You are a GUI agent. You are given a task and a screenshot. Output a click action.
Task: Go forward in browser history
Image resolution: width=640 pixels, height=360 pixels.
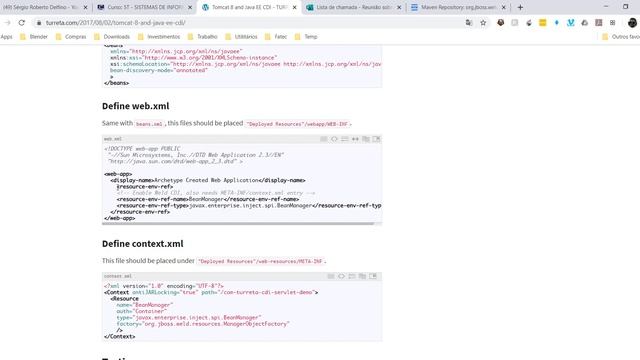point(7,23)
